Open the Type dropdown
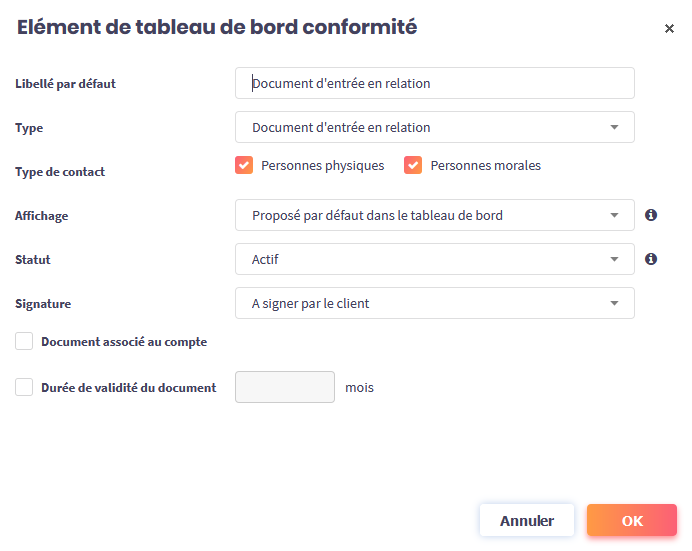This screenshot has width=692, height=551. tap(435, 127)
